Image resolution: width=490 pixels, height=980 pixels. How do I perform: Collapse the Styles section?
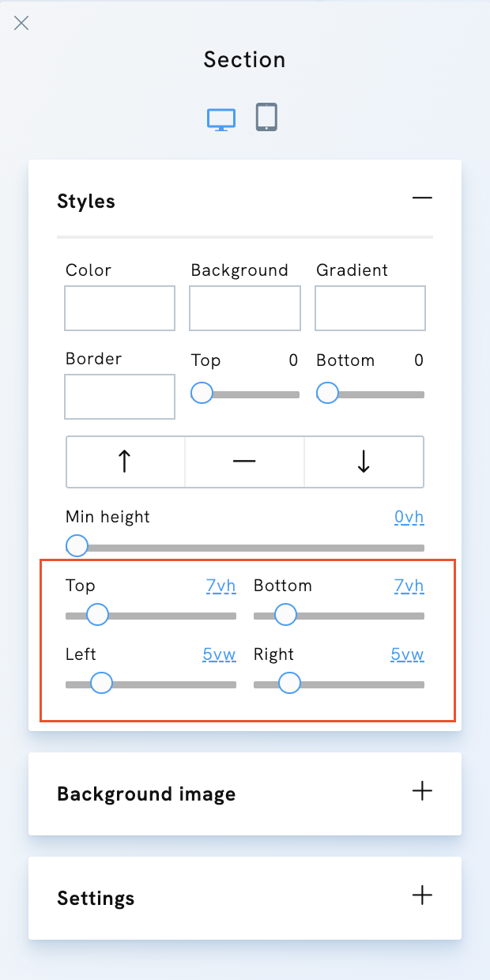pos(422,198)
